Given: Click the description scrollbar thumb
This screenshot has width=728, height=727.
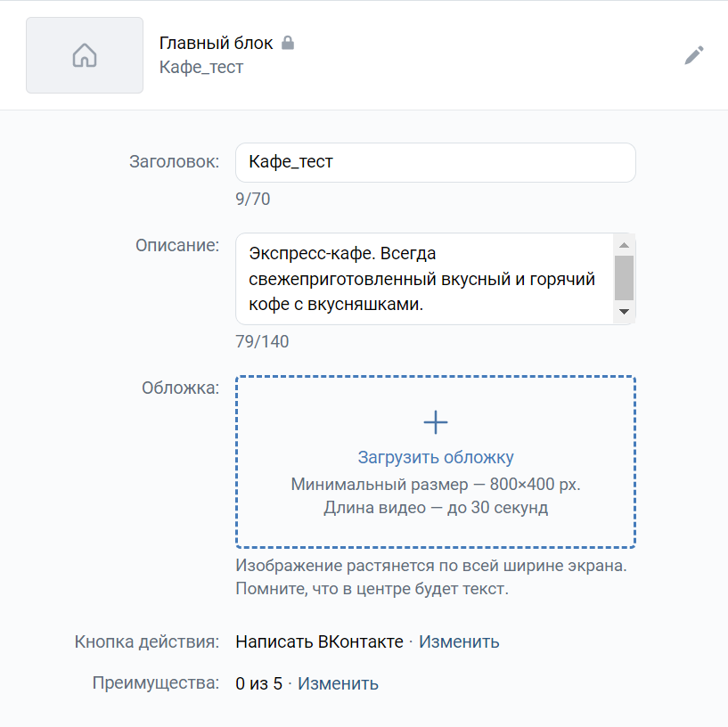Looking at the screenshot, I should click(624, 278).
